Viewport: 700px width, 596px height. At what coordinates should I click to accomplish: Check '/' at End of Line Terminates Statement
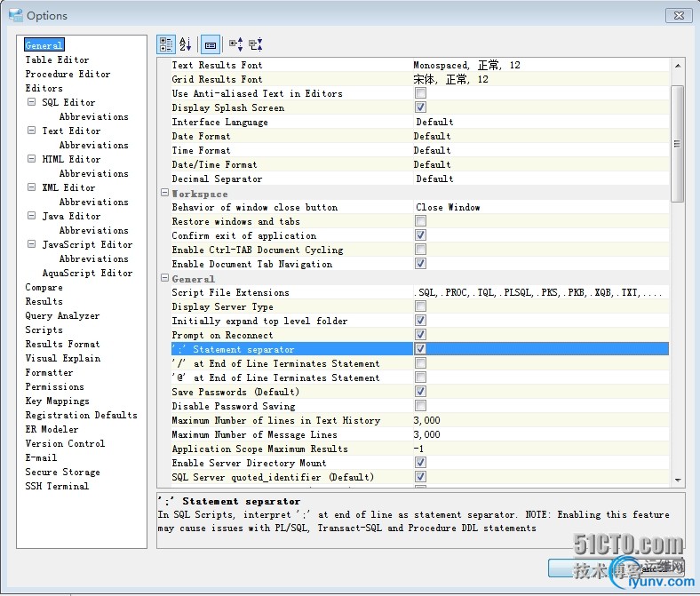(x=420, y=363)
